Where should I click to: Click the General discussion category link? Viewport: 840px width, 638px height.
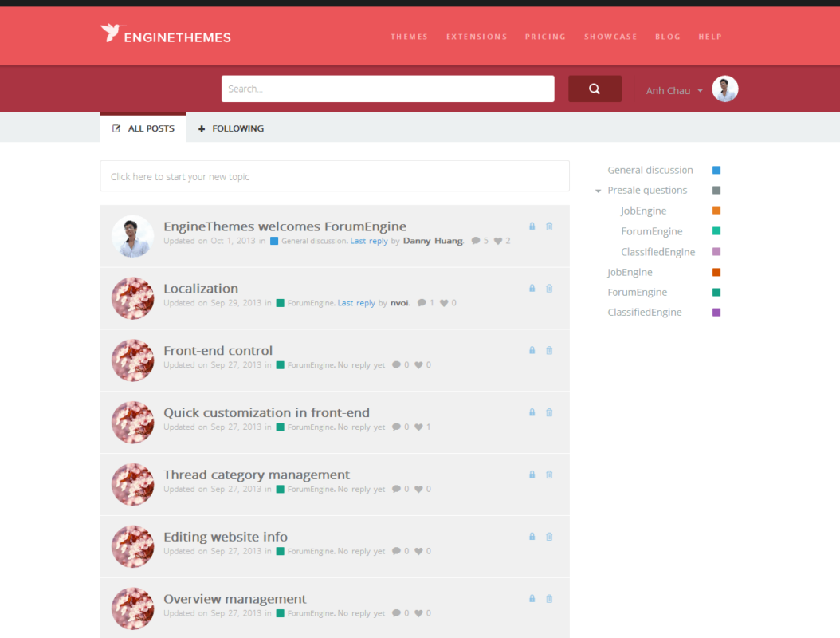click(x=650, y=169)
